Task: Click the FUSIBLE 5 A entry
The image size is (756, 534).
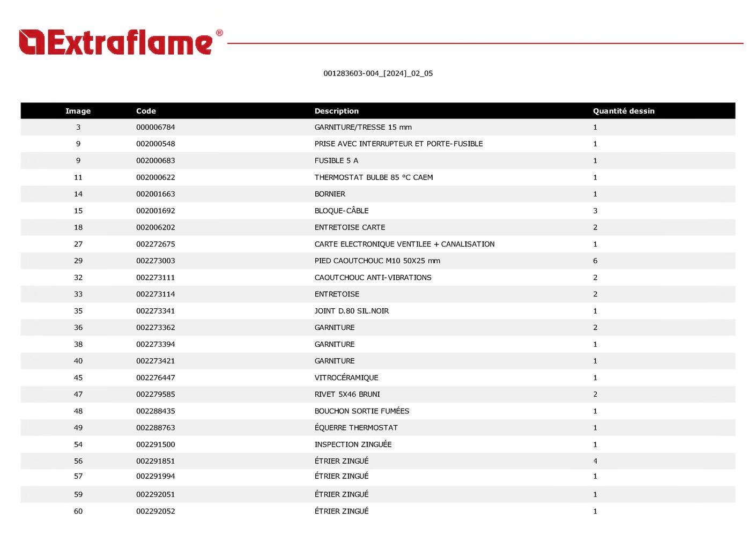Action: pos(336,161)
